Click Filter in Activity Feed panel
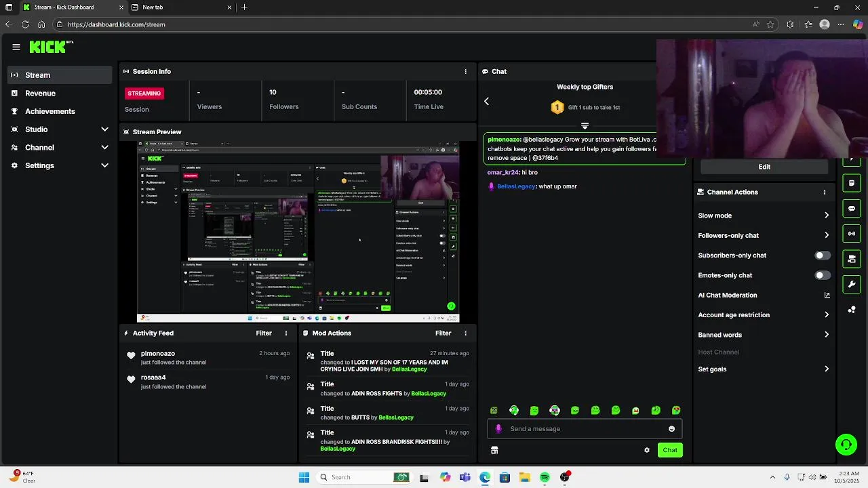The height and width of the screenshot is (488, 868). tap(264, 333)
